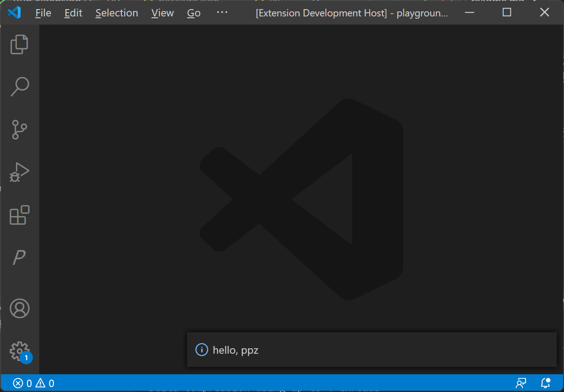Open the Explorer view in the activity bar
Viewport: 564px width, 392px height.
(x=19, y=44)
